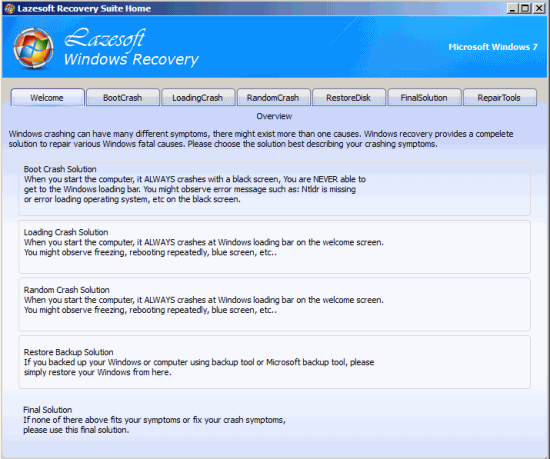Minimize the Lazesoft Recovery Suite window
This screenshot has height=459, width=550.
pos(512,8)
